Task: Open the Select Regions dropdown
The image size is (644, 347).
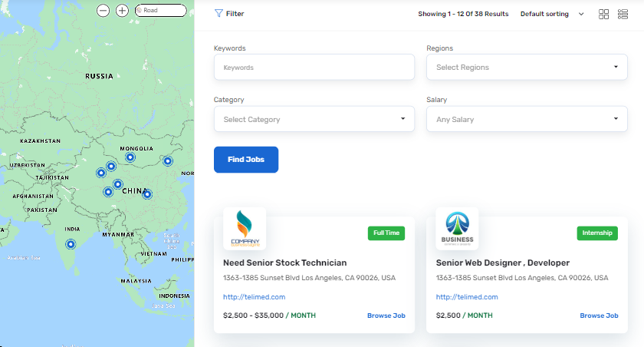Action: click(527, 68)
